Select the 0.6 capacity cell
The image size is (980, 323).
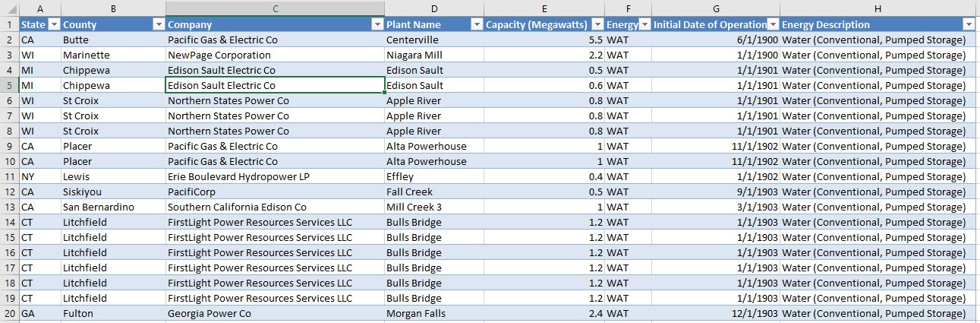(544, 85)
